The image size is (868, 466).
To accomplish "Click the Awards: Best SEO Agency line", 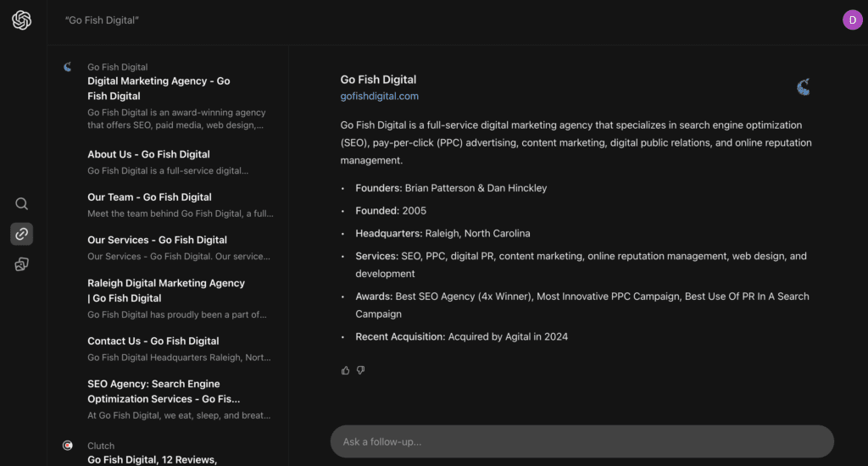I will [x=582, y=305].
